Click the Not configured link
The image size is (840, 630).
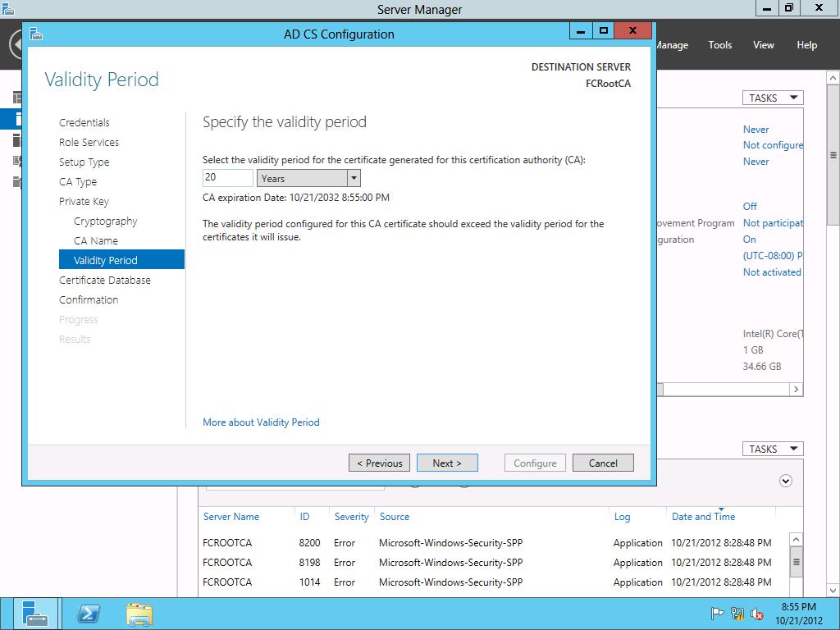pyautogui.click(x=773, y=145)
